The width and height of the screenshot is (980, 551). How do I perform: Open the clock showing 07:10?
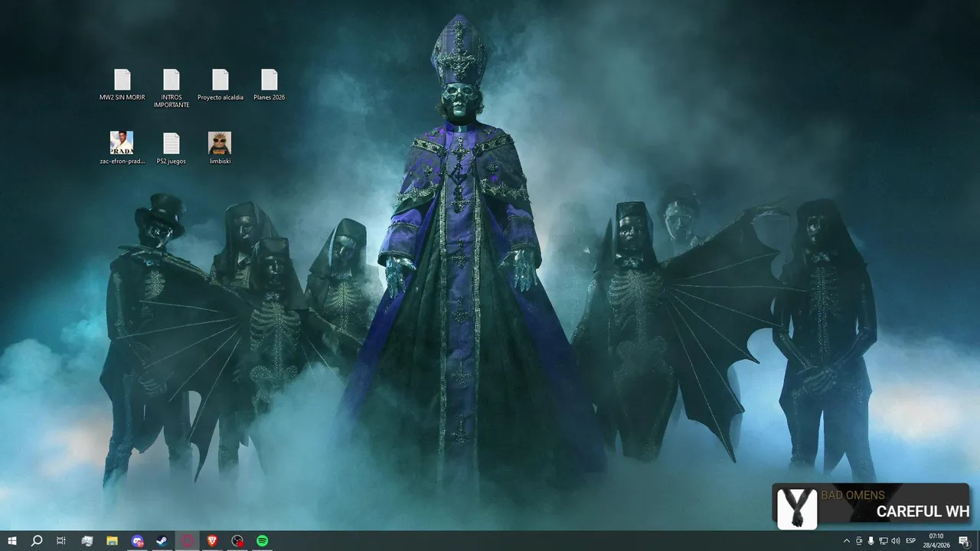click(936, 540)
